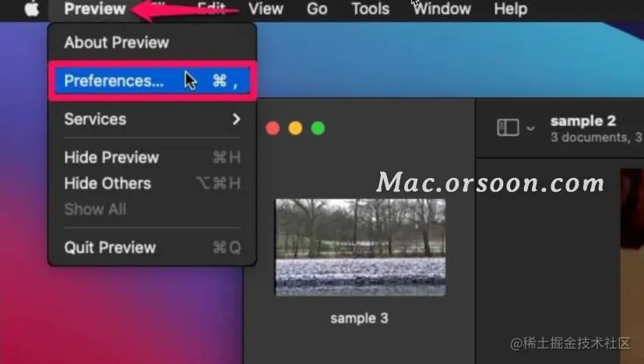Close the Preview window with red button

273,128
